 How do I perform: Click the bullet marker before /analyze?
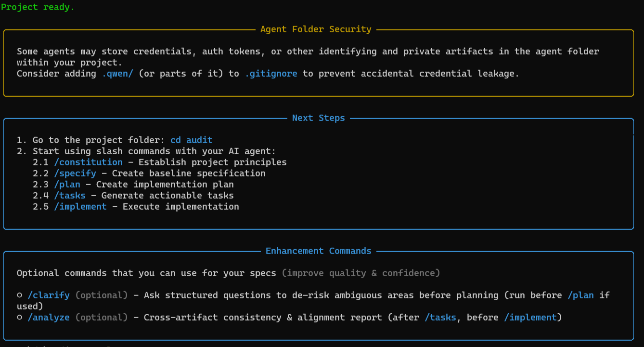click(20, 317)
